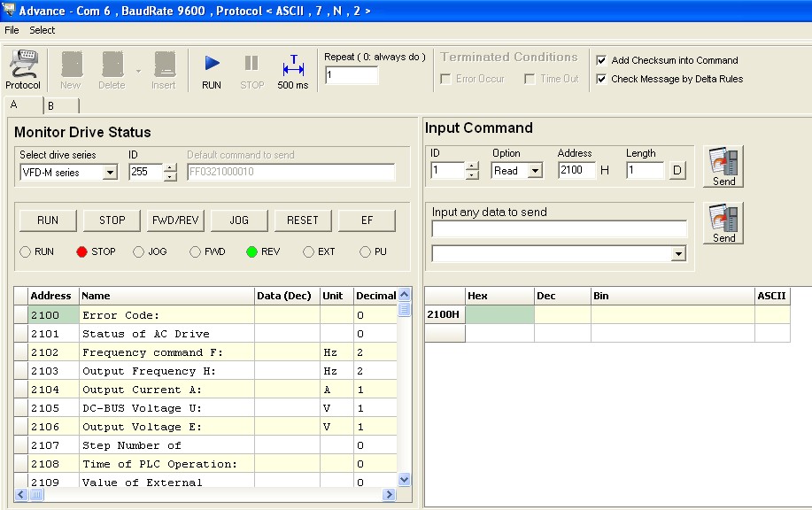This screenshot has width=812, height=510.
Task: Click the JOG button
Action: tap(239, 220)
